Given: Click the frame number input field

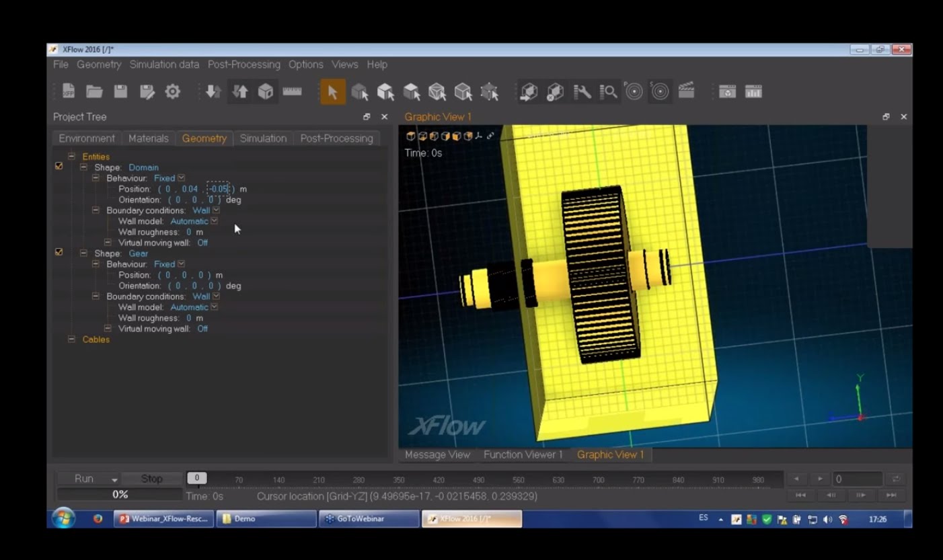Looking at the screenshot, I should tap(858, 479).
